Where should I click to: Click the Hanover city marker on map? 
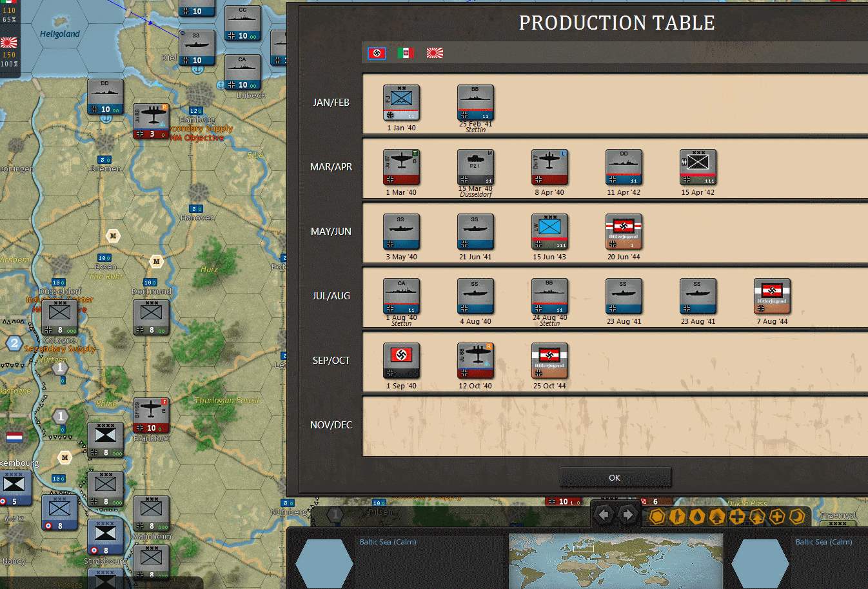point(197,194)
